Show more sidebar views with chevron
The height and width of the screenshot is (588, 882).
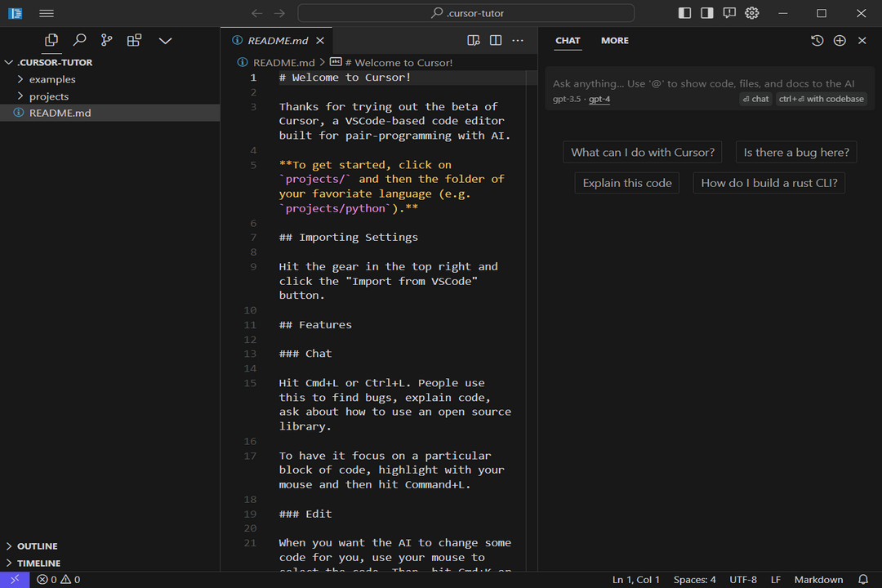point(165,40)
